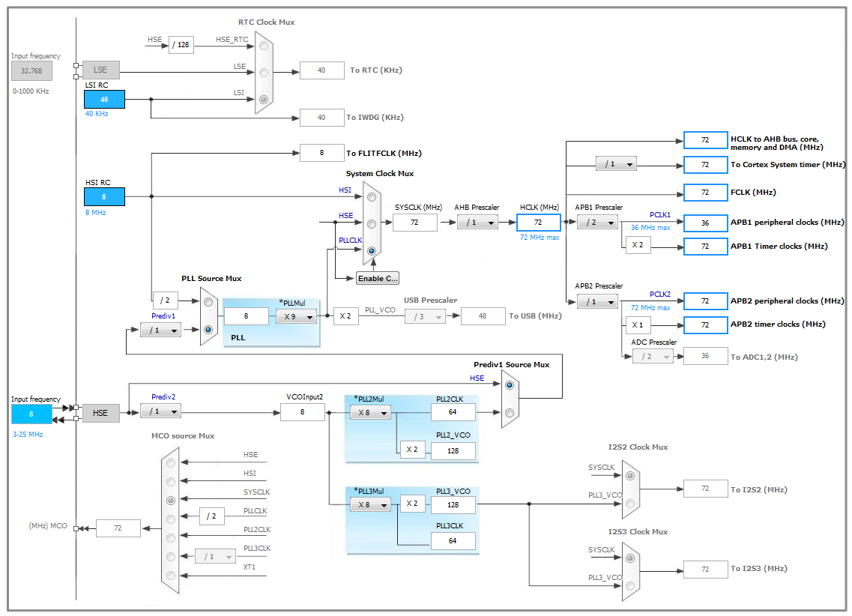Image resolution: width=852 pixels, height=616 pixels.
Task: Expand the AHB Prescaler dropdown
Action: point(477,222)
